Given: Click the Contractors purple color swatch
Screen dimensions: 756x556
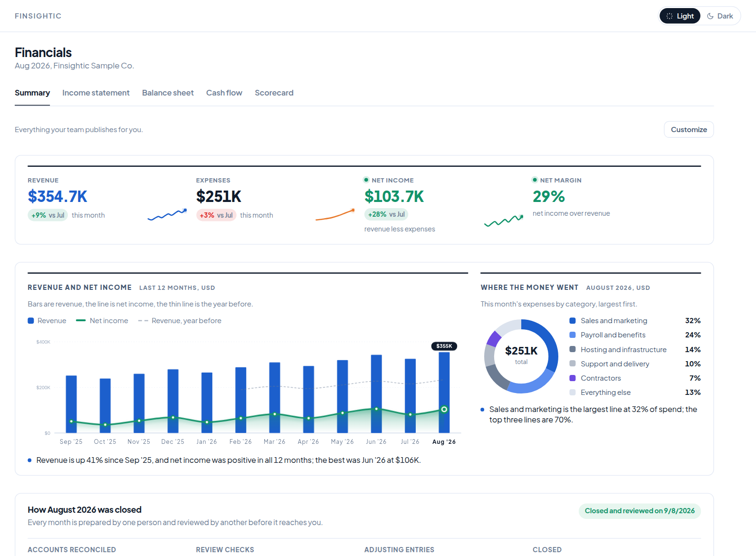Looking at the screenshot, I should point(573,378).
